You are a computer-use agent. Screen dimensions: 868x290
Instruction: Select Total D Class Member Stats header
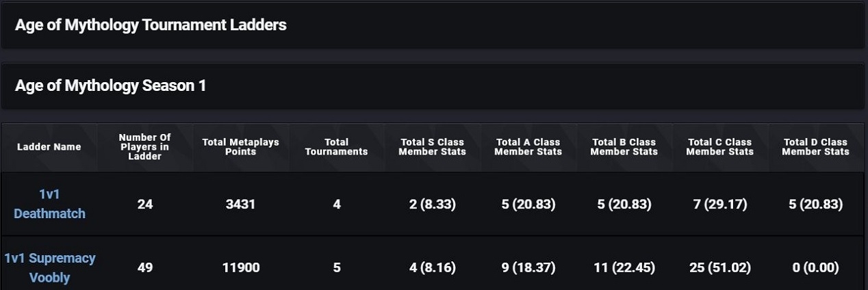coord(815,147)
